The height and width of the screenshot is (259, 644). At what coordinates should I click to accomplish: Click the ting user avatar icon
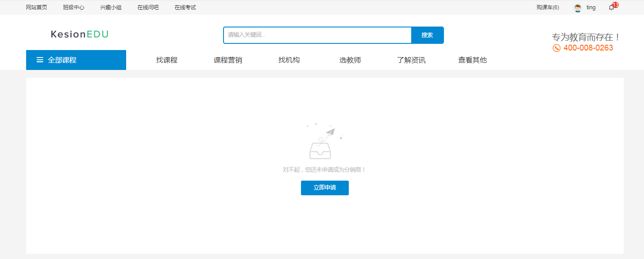[x=578, y=8]
